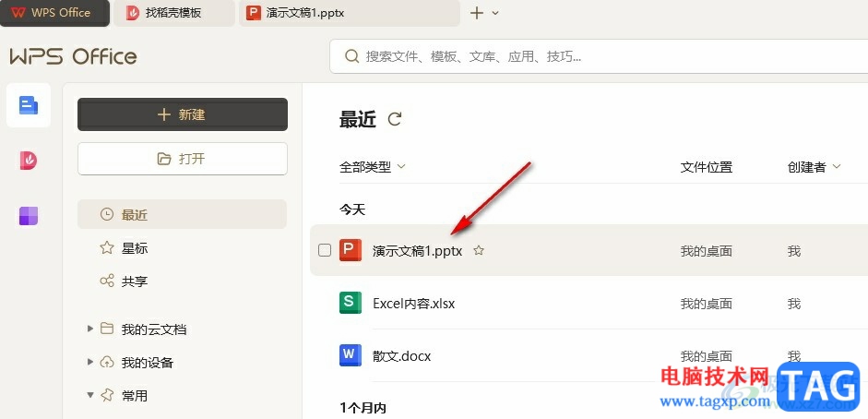The height and width of the screenshot is (419, 868).
Task: Click 我的桌面 location of Excel内容.xlsx
Action: point(707,304)
